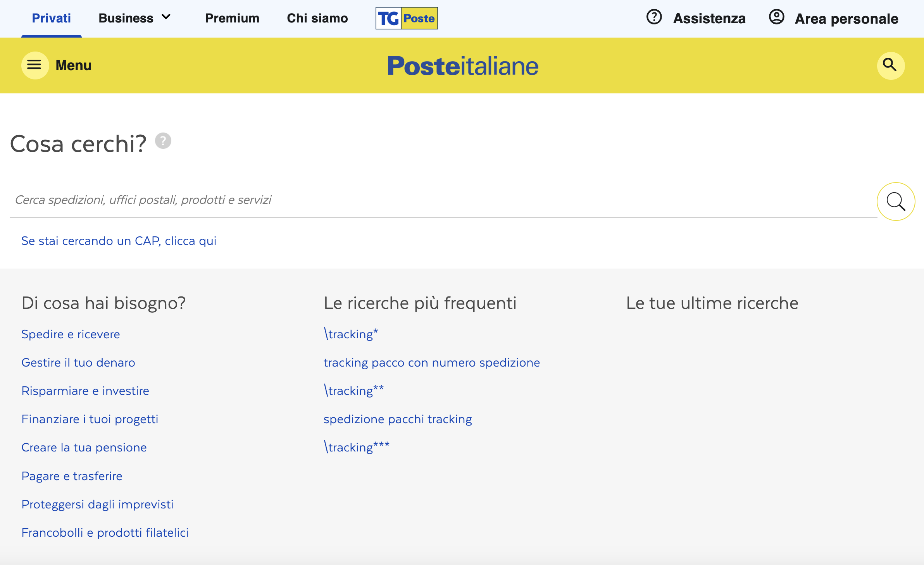This screenshot has height=565, width=924.
Task: Open the hamburger Menu icon
Action: click(35, 65)
